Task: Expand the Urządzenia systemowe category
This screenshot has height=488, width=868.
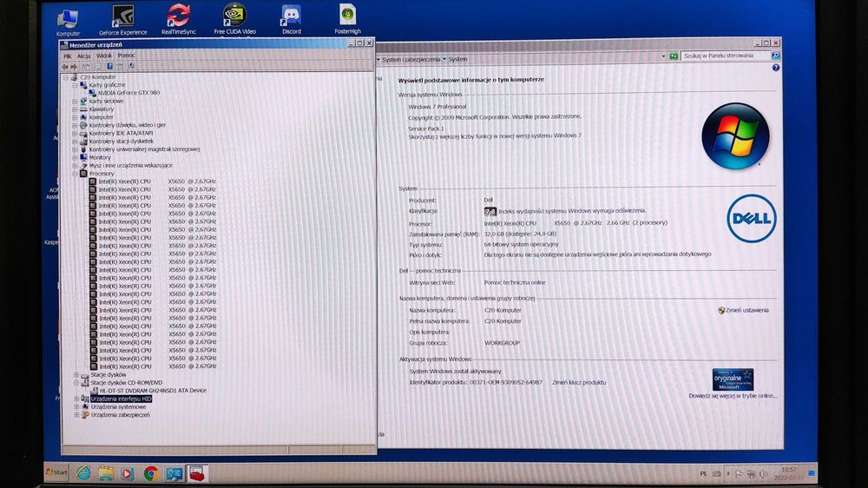Action: (76, 407)
